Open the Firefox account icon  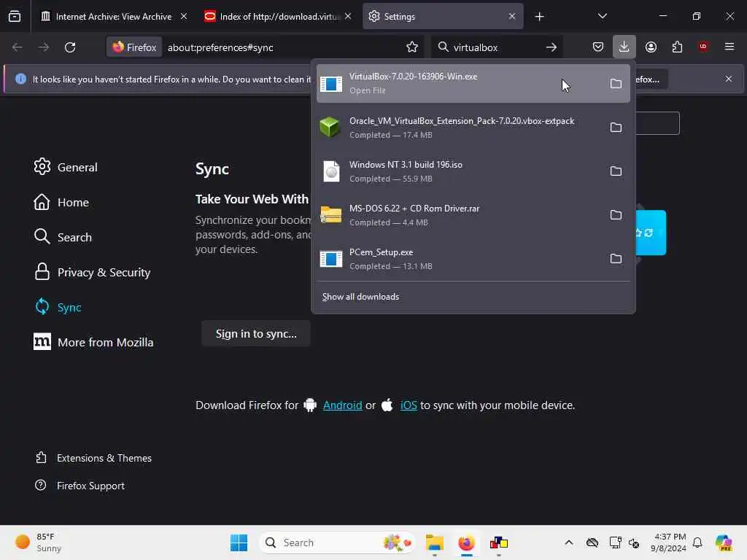651,47
